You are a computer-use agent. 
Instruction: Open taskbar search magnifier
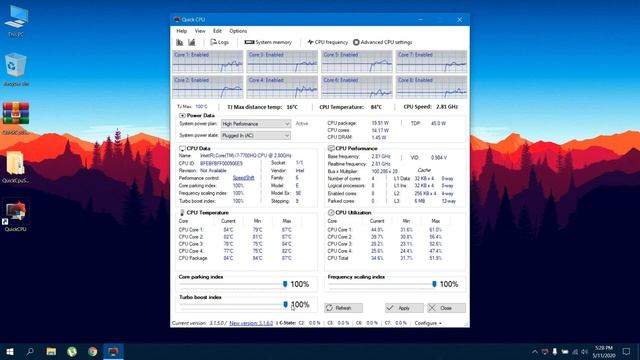click(x=30, y=351)
